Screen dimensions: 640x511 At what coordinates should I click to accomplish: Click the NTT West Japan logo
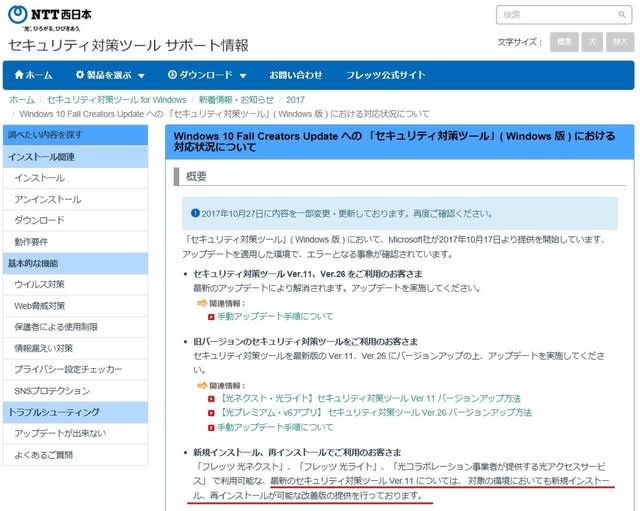[52, 17]
